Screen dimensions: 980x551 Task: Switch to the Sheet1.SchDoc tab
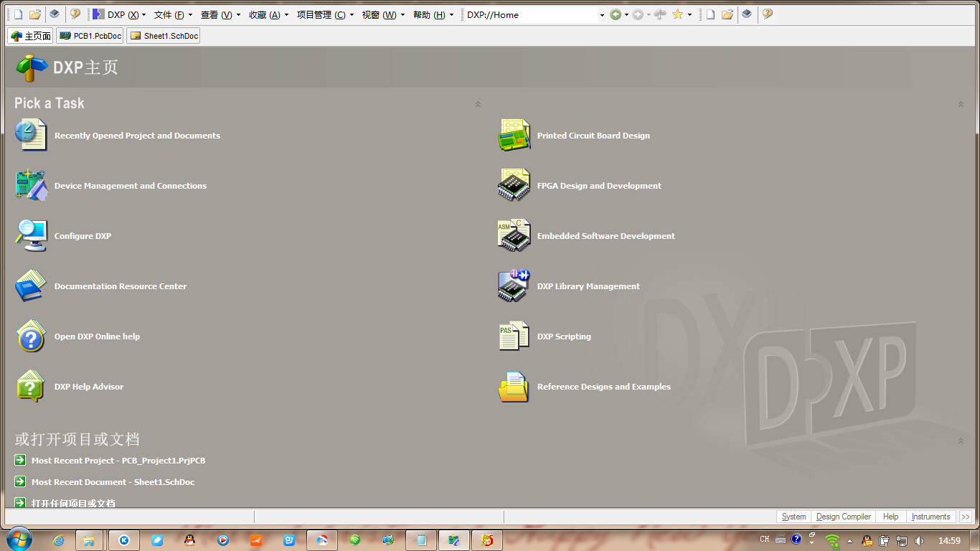[163, 36]
